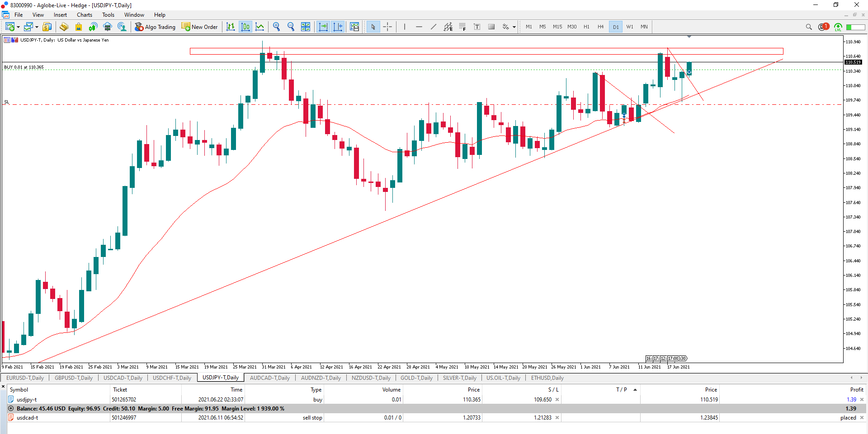Expand the New Chart dropdown arrow
868x434 pixels.
click(x=18, y=27)
